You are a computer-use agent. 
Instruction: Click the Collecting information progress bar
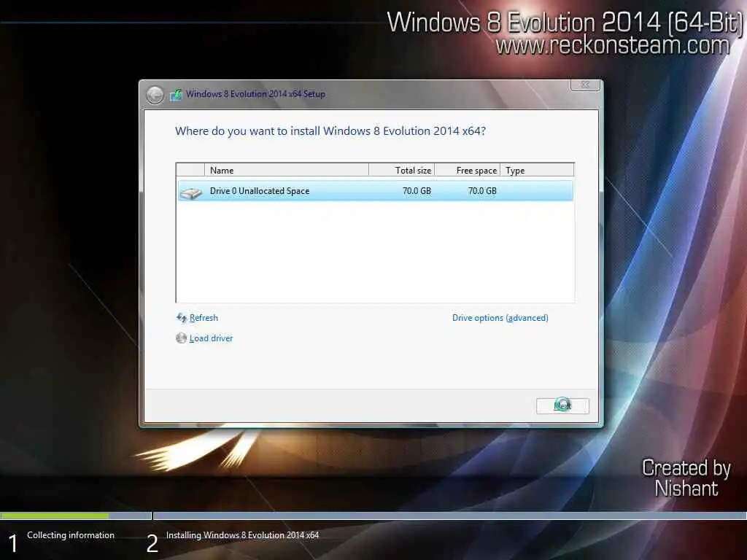click(76, 516)
